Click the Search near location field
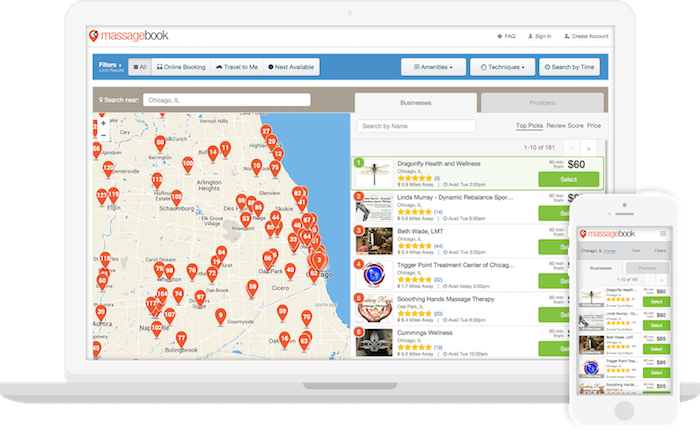The image size is (700, 432). pos(227,100)
